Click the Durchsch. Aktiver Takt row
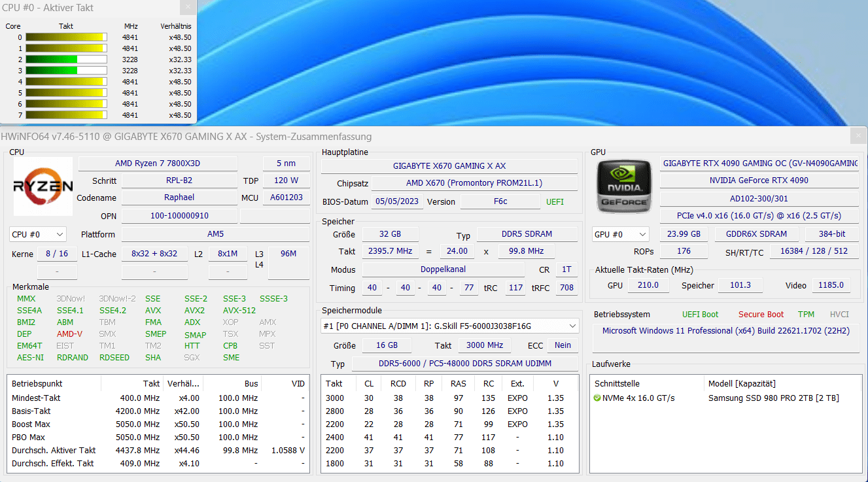The image size is (868, 482). [158, 450]
